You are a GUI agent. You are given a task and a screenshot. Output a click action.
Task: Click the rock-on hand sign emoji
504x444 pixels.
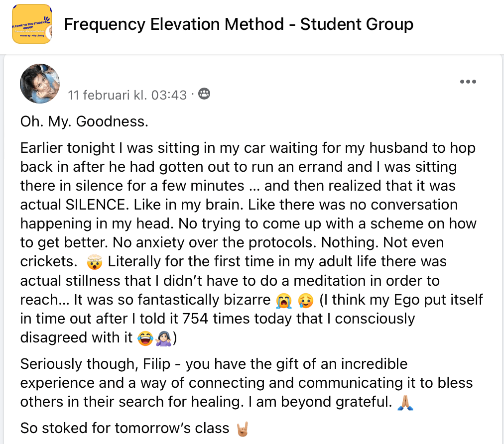pos(243,429)
